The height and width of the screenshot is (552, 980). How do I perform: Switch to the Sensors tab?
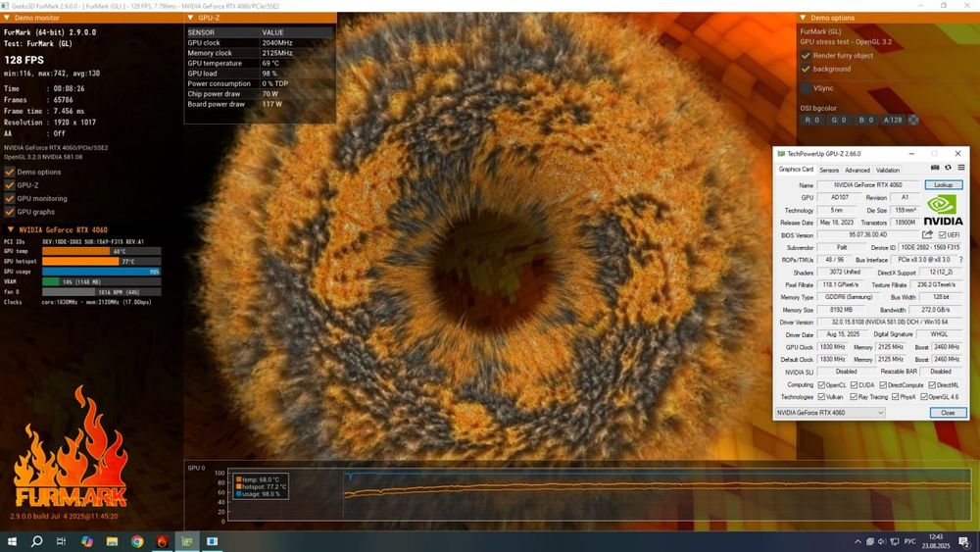[x=829, y=170]
